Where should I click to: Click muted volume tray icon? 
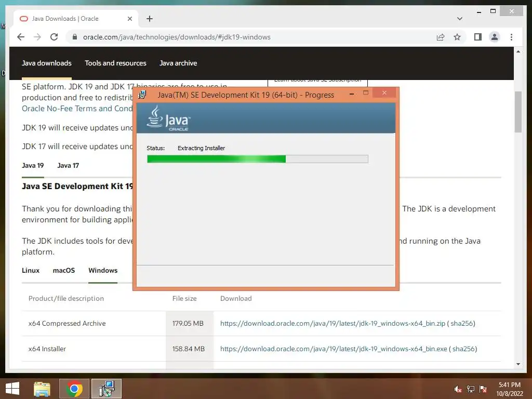(x=458, y=389)
